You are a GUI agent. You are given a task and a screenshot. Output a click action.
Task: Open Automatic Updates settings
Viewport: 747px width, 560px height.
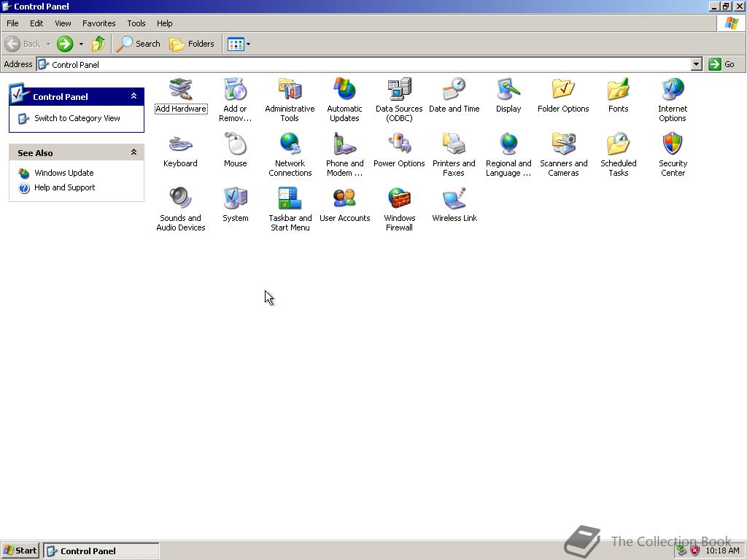(344, 100)
